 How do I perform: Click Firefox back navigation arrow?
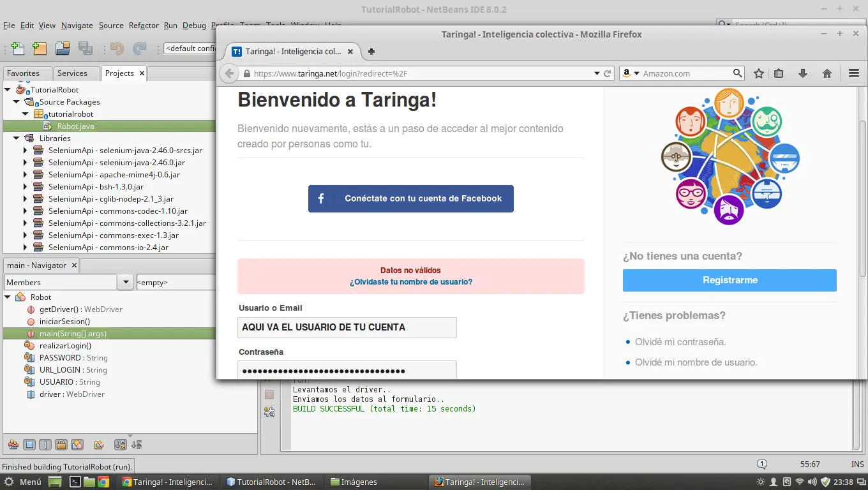[229, 73]
